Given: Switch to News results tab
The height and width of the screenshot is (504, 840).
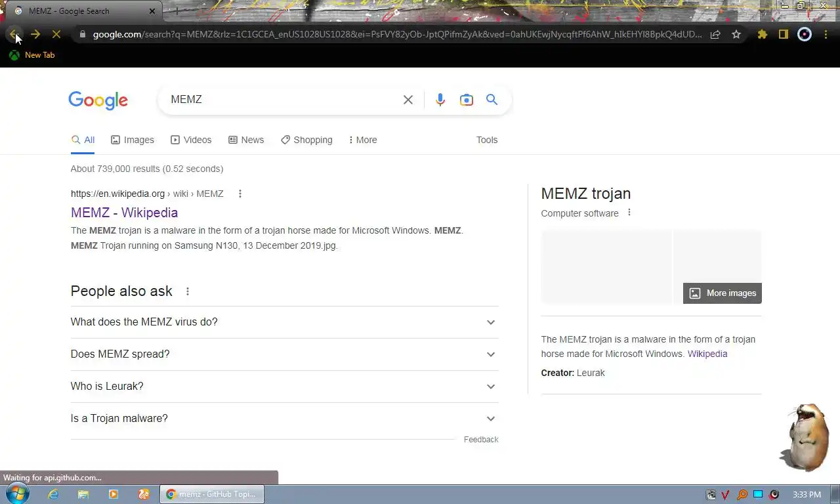Looking at the screenshot, I should pos(246,140).
